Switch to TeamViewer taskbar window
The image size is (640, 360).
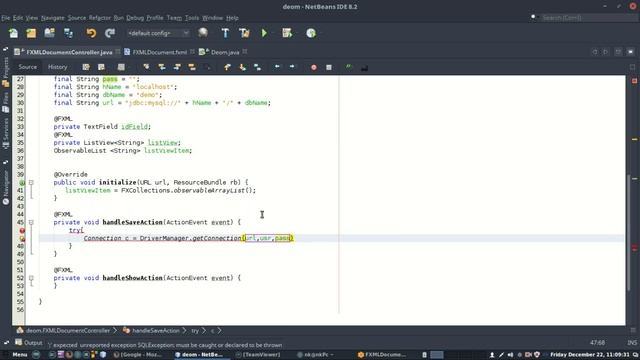point(258,355)
